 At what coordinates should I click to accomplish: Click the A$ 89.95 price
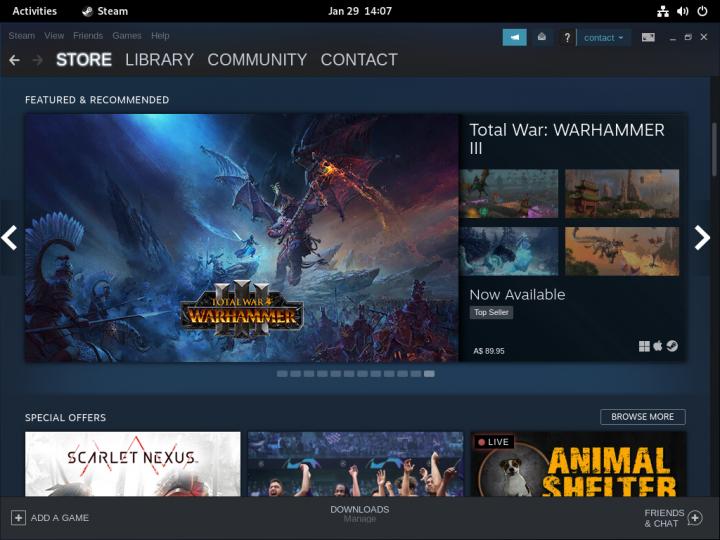tap(489, 351)
